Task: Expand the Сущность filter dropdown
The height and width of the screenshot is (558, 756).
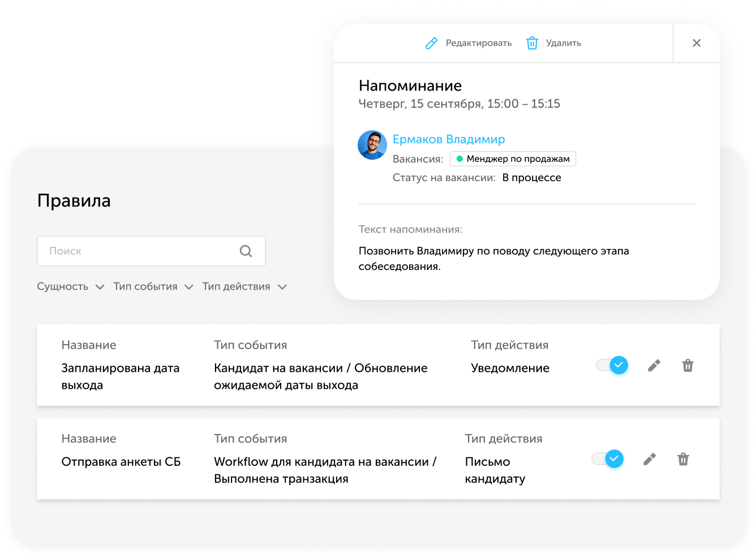Action: [x=71, y=287]
